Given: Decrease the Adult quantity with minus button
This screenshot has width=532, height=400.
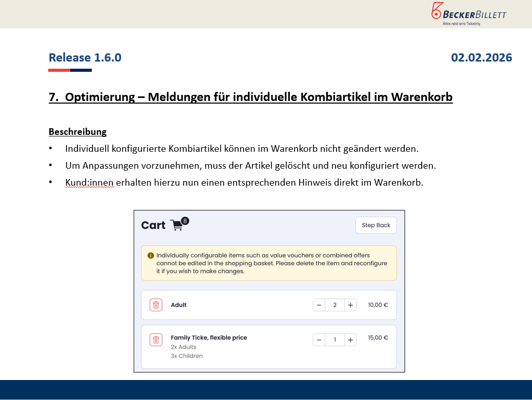Looking at the screenshot, I should pyautogui.click(x=319, y=305).
